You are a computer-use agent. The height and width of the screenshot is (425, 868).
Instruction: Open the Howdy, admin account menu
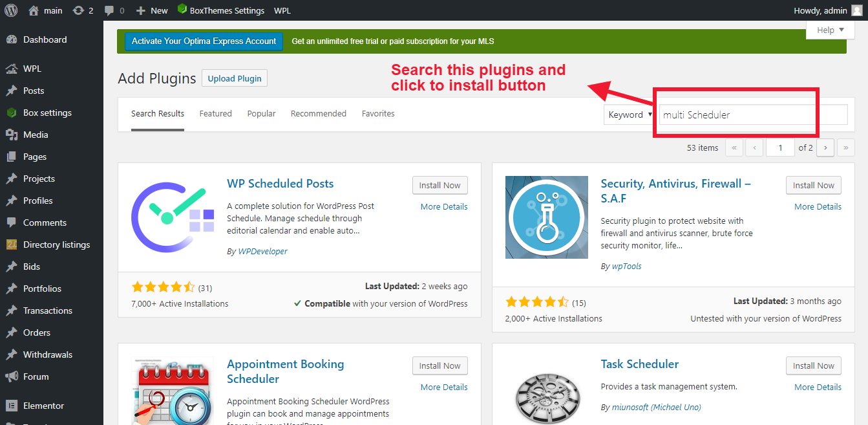pos(828,10)
